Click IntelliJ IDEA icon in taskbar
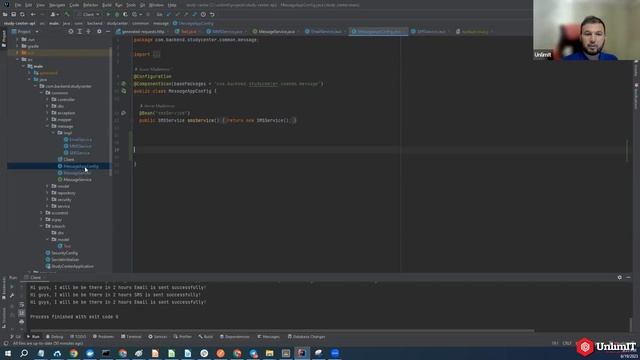This screenshot has height=360, width=640. point(302,353)
